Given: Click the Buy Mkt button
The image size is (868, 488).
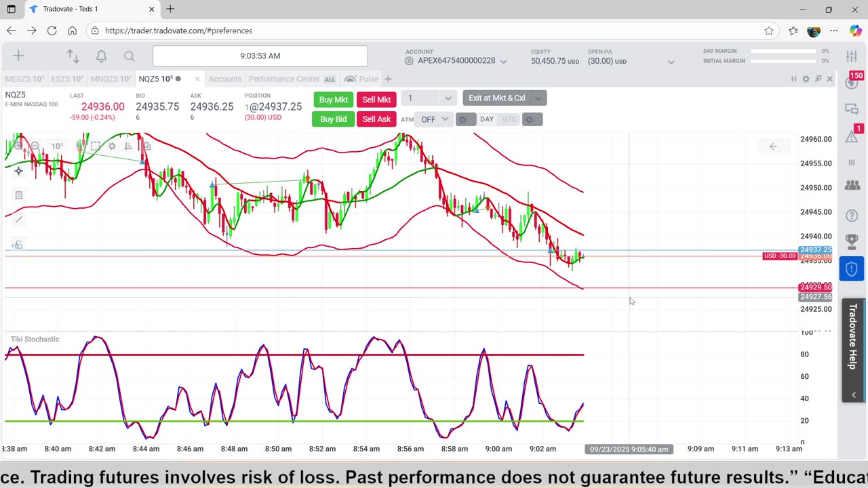Looking at the screenshot, I should point(333,100).
